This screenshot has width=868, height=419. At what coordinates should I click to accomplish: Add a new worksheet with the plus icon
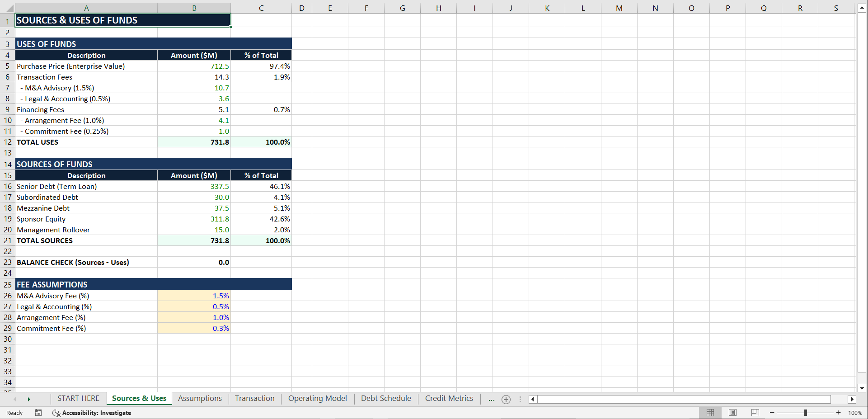(506, 399)
